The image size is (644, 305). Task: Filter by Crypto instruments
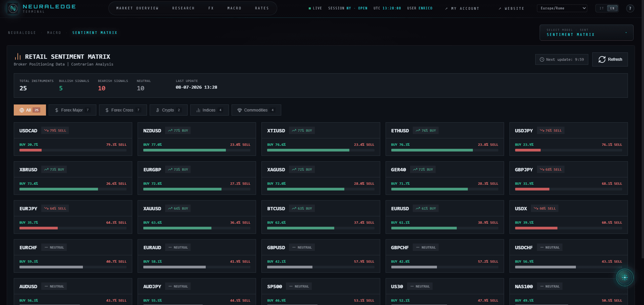pos(168,110)
